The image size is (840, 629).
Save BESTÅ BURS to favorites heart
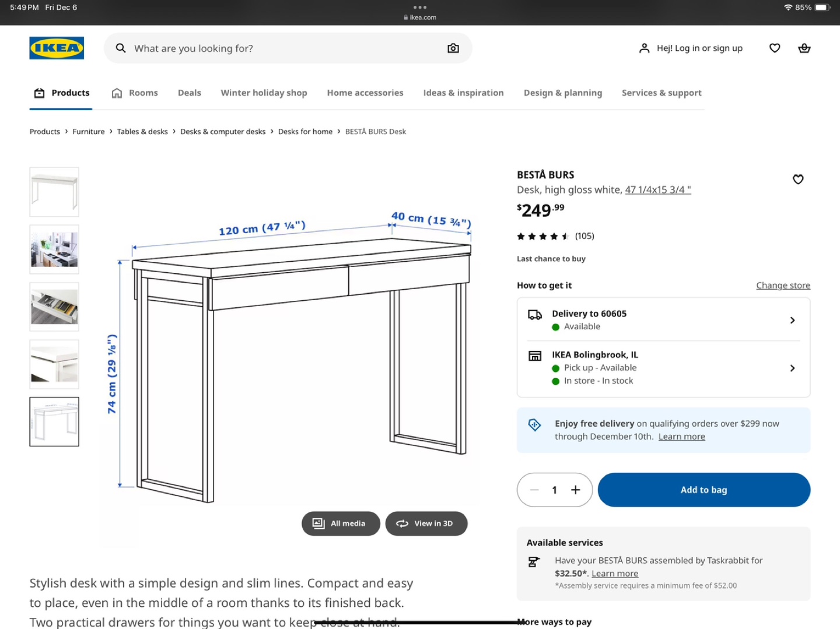tap(798, 179)
